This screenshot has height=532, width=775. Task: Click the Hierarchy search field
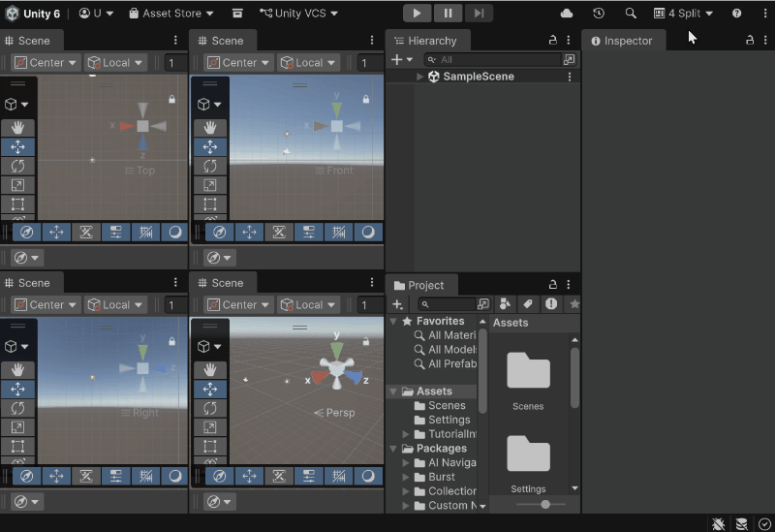click(x=494, y=60)
